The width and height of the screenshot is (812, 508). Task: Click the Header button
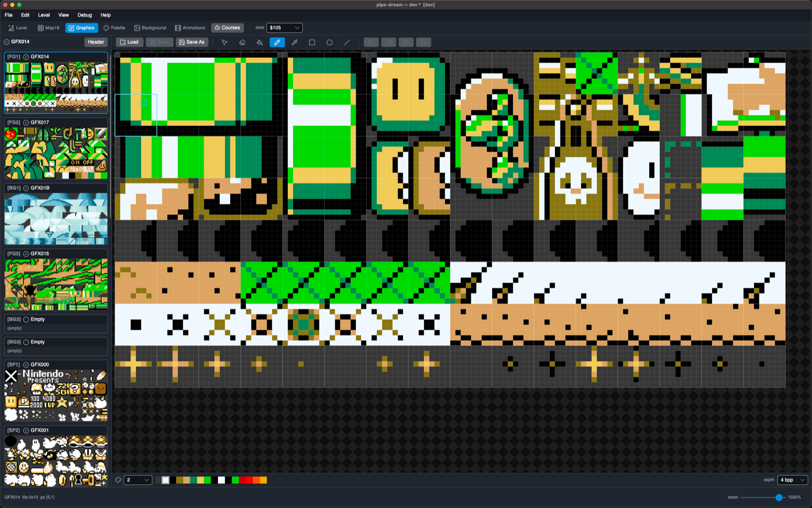[x=96, y=42]
